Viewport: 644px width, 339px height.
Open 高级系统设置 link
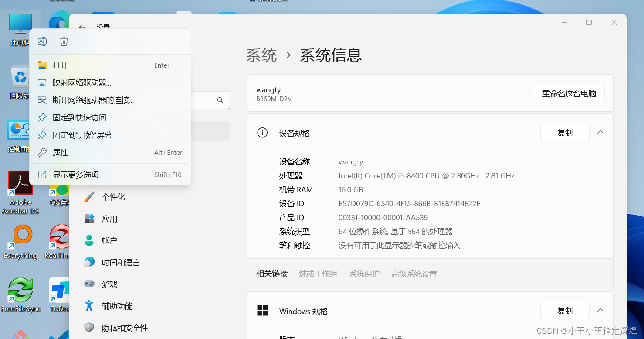click(x=414, y=274)
